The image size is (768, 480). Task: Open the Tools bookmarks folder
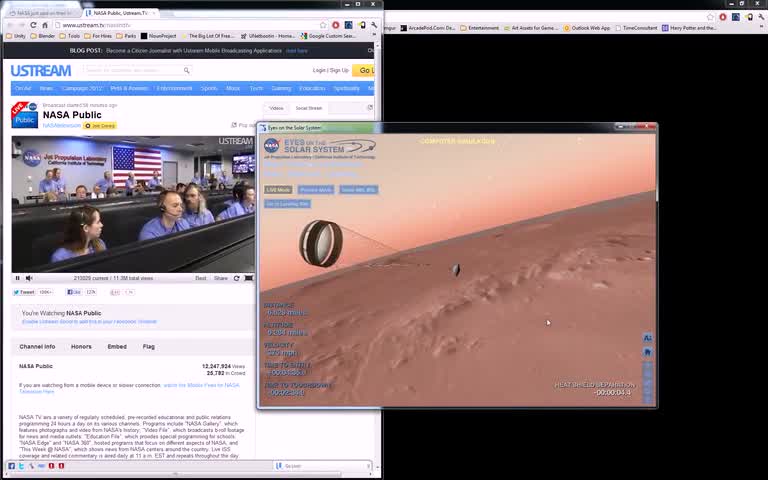pyautogui.click(x=70, y=36)
